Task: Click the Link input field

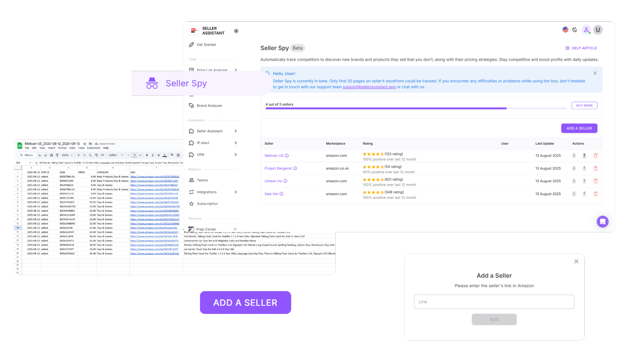Action: coord(494,302)
